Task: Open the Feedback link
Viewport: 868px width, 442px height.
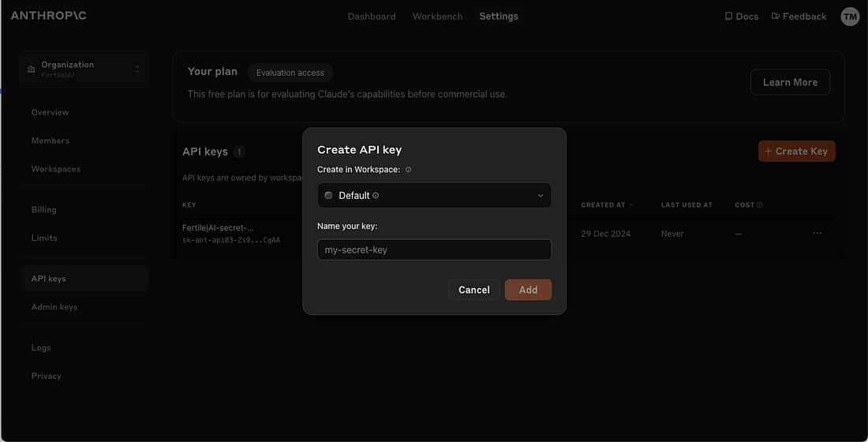Action: pos(799,17)
